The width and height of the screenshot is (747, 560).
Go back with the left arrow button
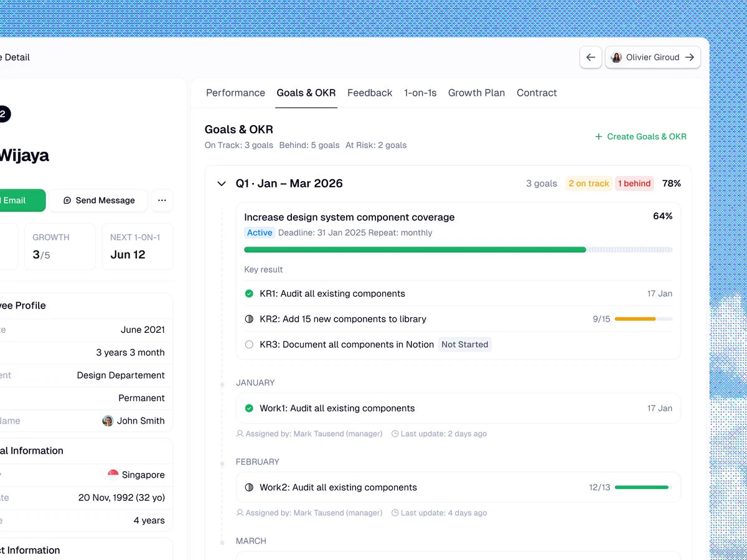click(591, 57)
